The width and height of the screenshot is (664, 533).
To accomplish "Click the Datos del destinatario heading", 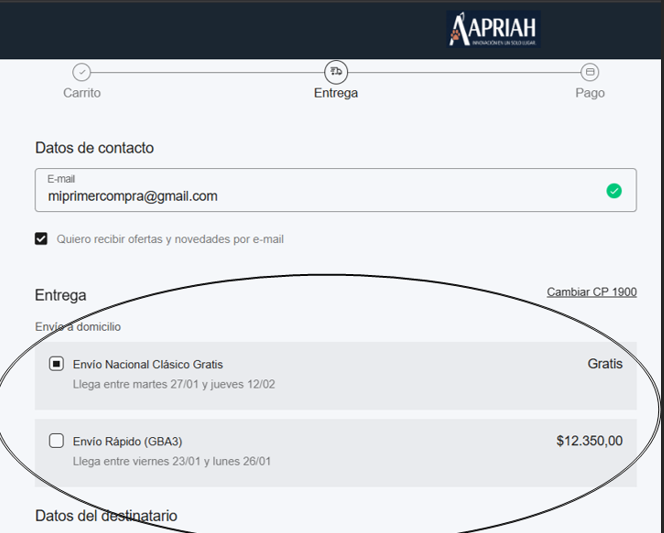I will 106,516.
